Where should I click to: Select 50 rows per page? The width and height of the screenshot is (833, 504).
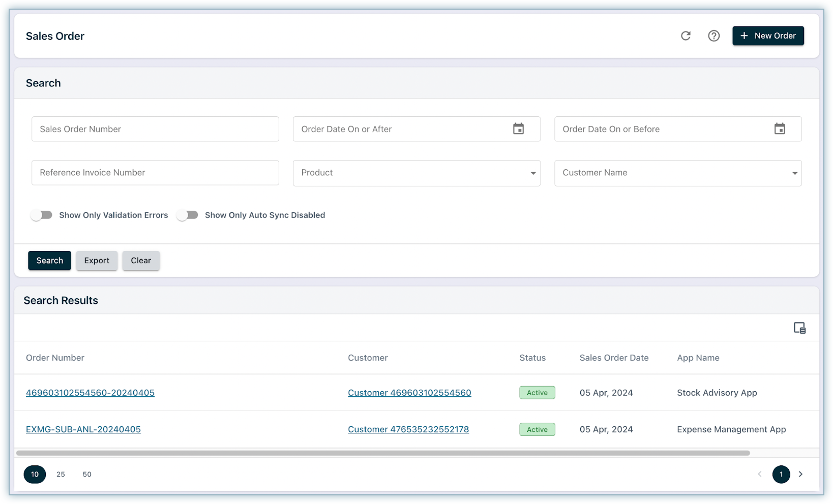[87, 474]
